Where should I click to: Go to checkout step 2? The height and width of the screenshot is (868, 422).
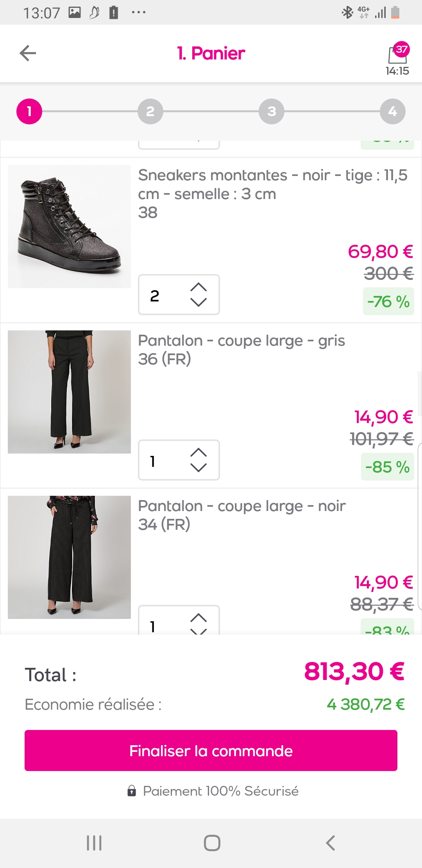150,111
